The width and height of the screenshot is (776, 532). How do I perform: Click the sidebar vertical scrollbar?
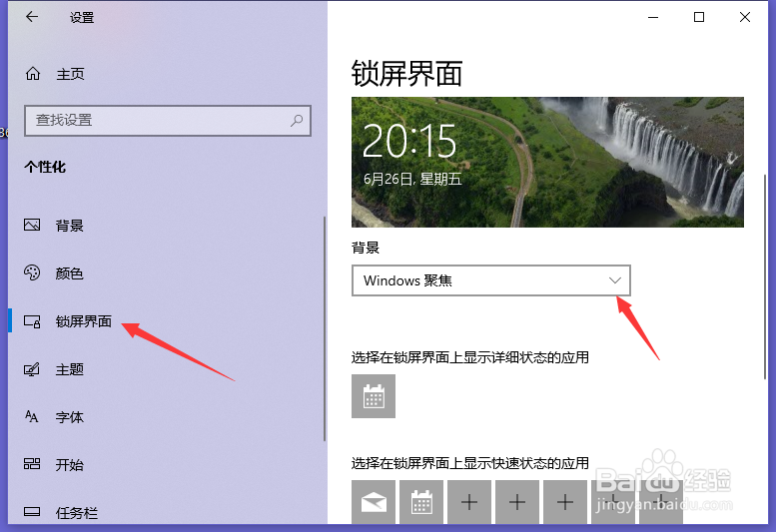325,328
